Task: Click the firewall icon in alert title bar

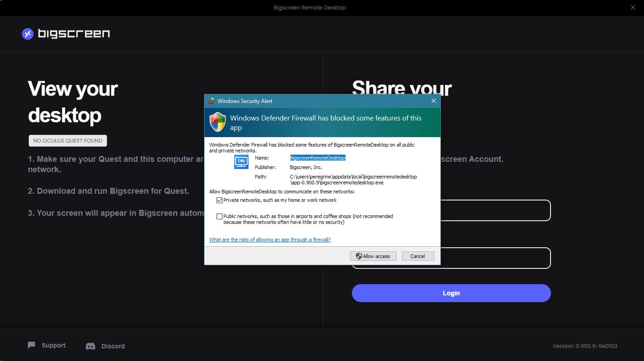Action: pyautogui.click(x=211, y=101)
